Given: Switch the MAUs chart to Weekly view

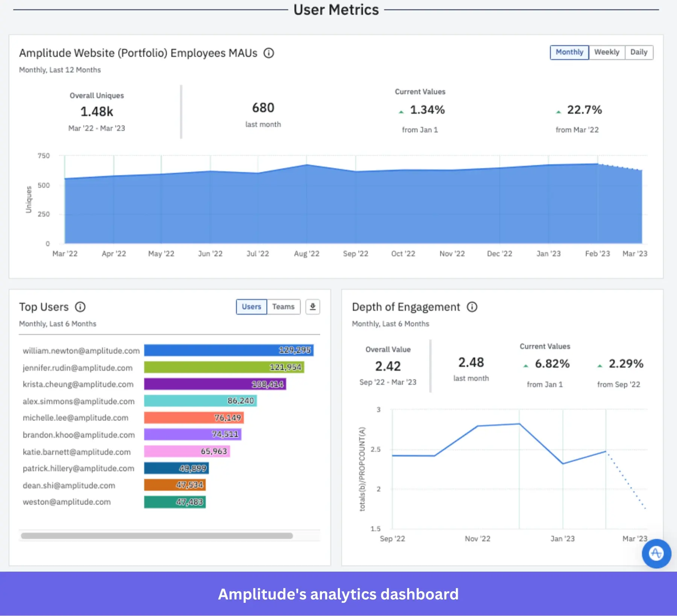Looking at the screenshot, I should [x=606, y=52].
